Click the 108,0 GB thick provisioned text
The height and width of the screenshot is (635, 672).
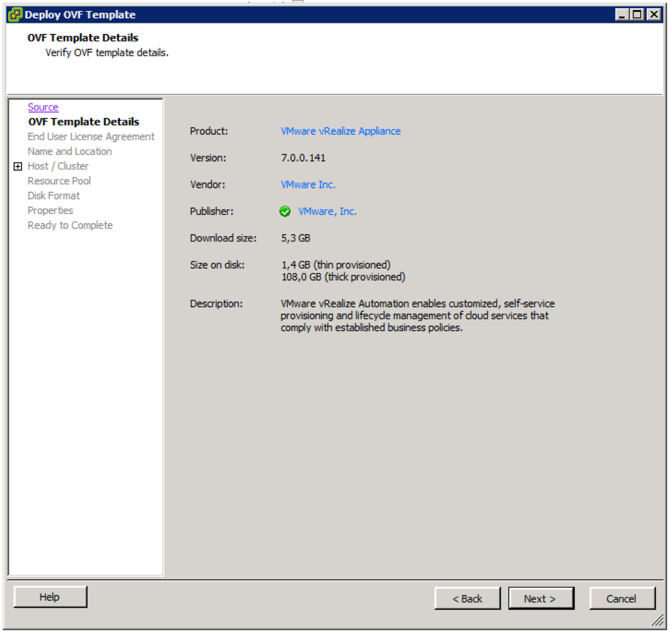[343, 277]
